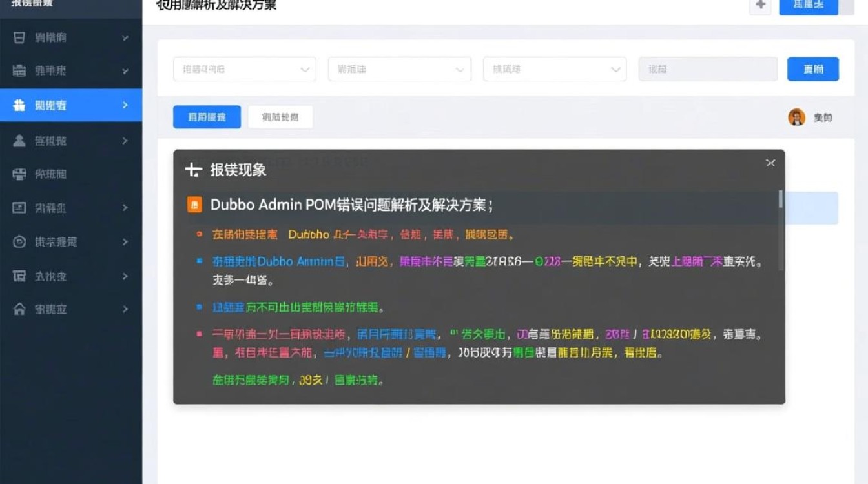Click the orange bullet line mentioning Dubbho
This screenshot has height=484, width=868.
pos(364,235)
